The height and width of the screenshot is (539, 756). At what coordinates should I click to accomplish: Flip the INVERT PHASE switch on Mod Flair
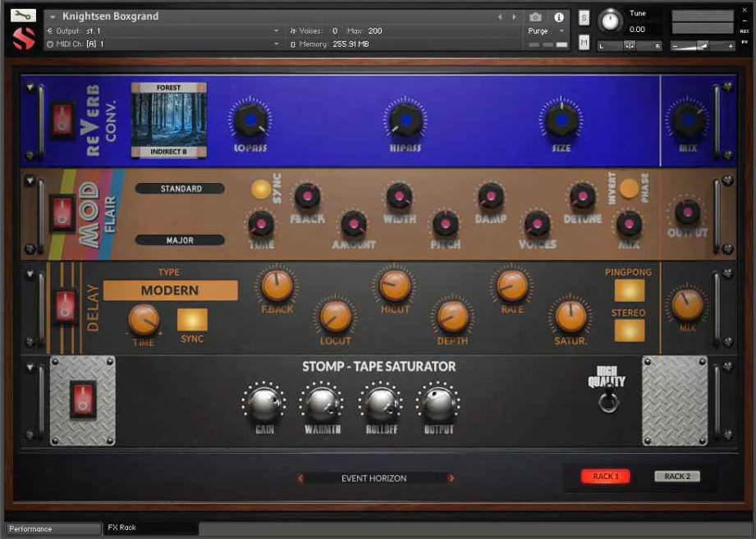(627, 186)
